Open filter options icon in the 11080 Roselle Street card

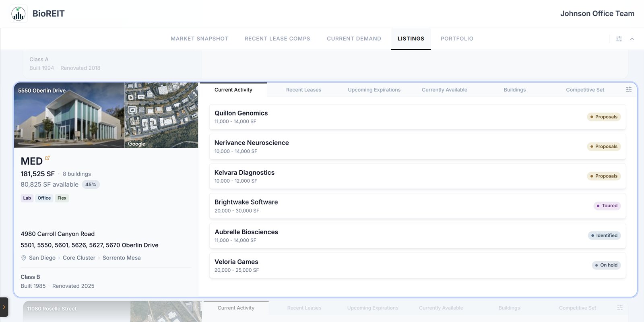click(x=620, y=308)
